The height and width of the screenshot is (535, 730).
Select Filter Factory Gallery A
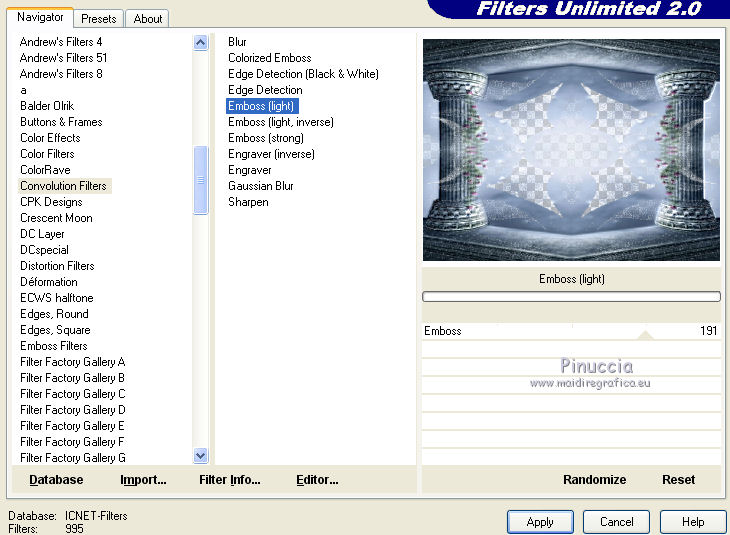(73, 362)
